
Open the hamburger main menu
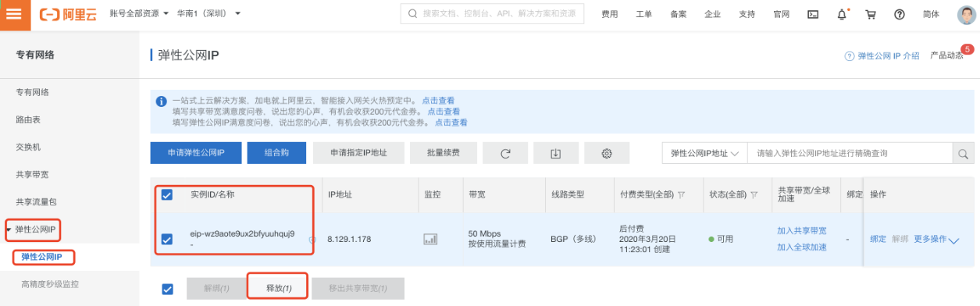point(15,14)
